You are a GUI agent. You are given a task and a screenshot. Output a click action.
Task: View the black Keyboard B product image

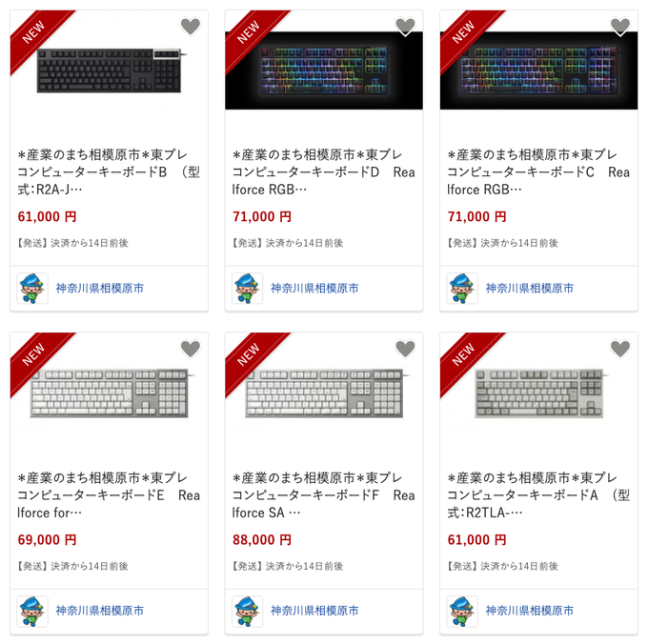[x=109, y=70]
